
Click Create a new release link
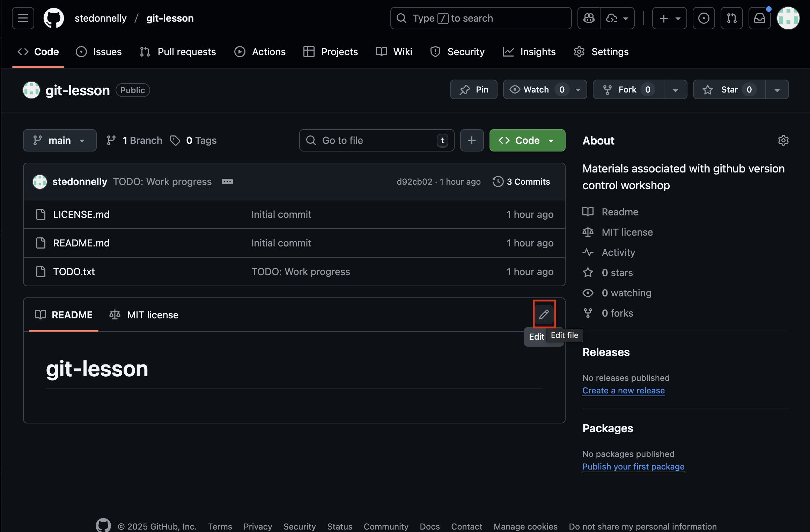[623, 390]
